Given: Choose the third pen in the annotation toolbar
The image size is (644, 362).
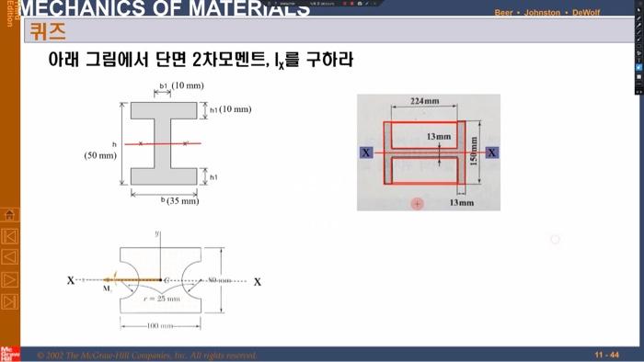Looking at the screenshot, I should click(638, 32).
